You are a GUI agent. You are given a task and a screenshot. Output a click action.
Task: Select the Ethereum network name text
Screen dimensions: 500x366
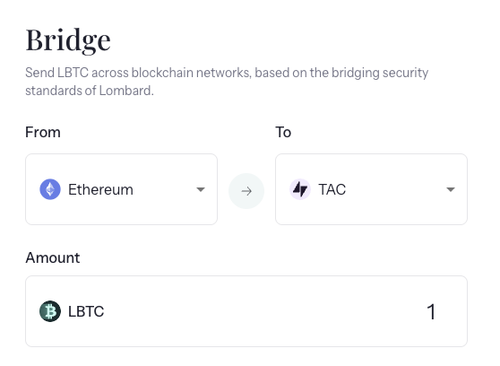click(x=101, y=190)
